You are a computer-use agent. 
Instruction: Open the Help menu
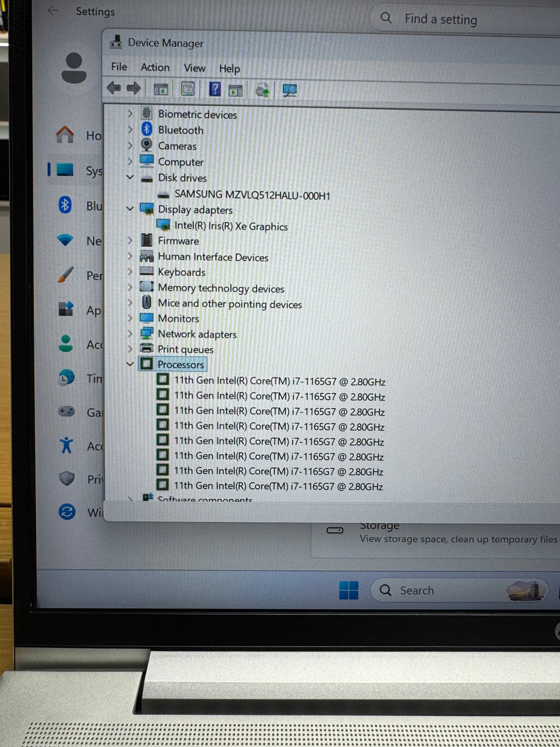[x=230, y=68]
